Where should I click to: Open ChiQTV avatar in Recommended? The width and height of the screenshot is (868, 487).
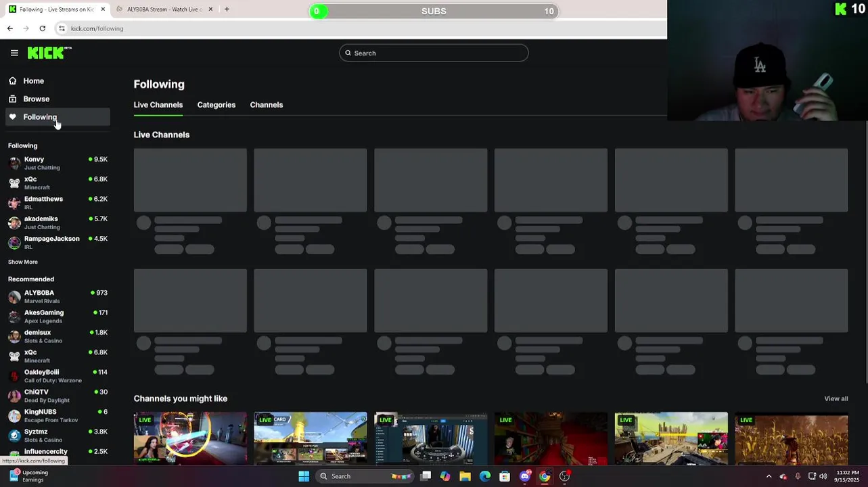pos(14,396)
